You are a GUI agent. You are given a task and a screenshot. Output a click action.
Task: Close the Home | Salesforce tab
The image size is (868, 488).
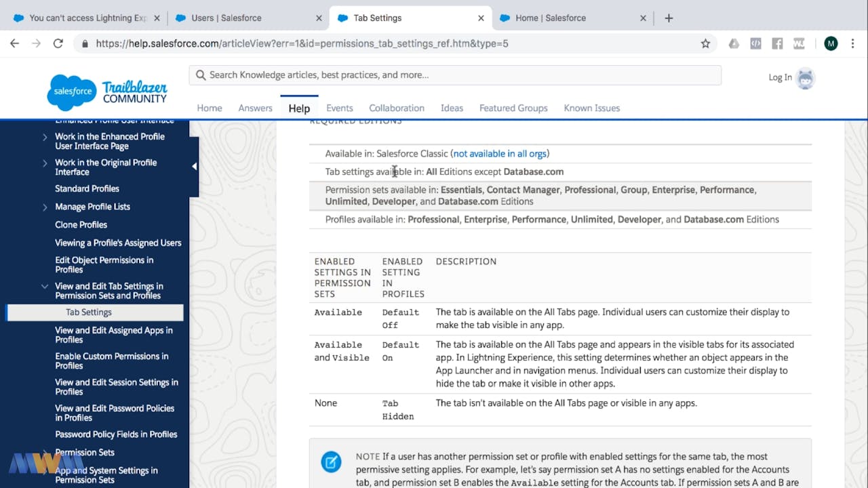[x=643, y=18]
